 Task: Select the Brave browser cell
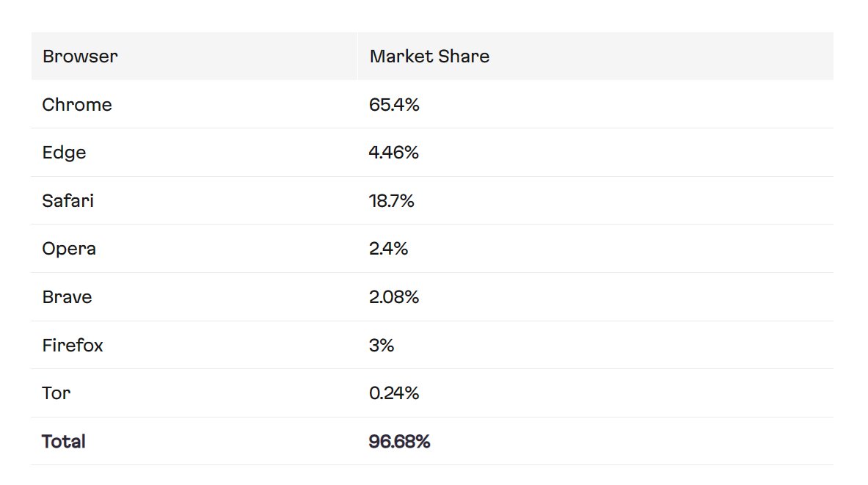pyautogui.click(x=67, y=297)
